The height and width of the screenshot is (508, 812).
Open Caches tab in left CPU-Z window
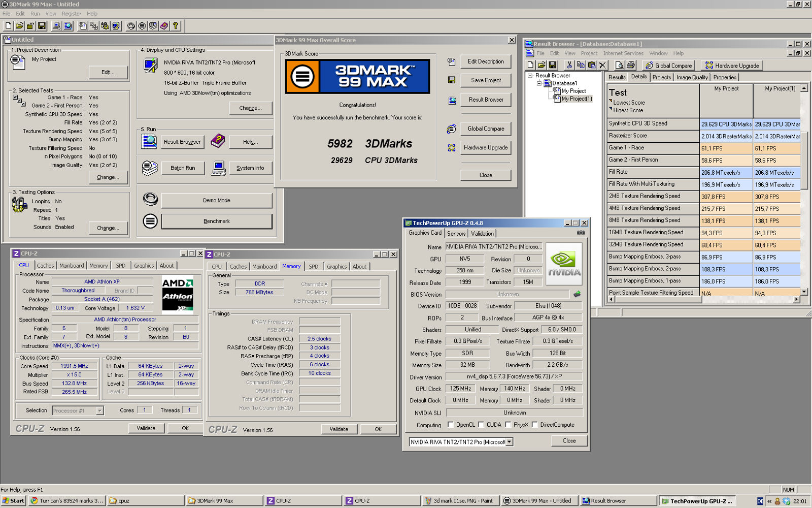[45, 266]
